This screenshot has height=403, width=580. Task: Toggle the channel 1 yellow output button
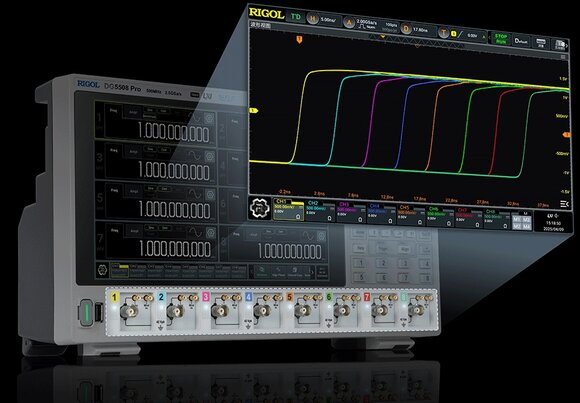point(115,297)
